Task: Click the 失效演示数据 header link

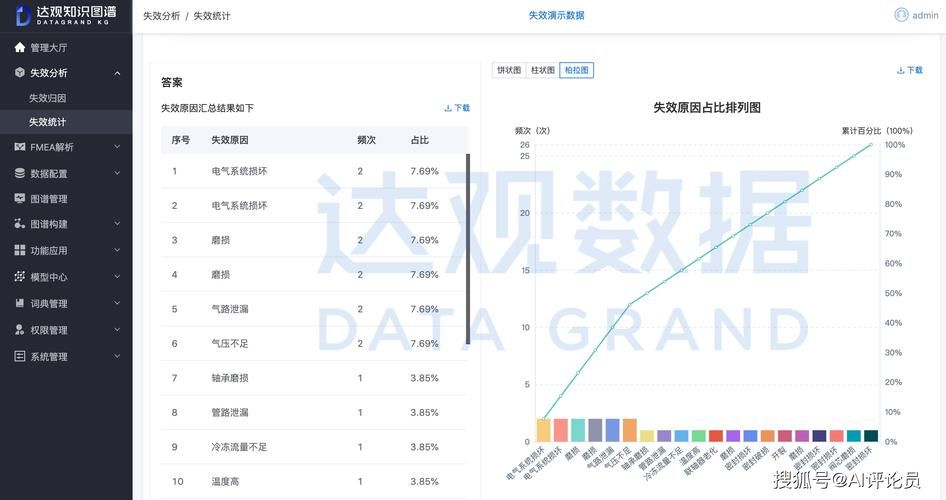Action: point(556,15)
